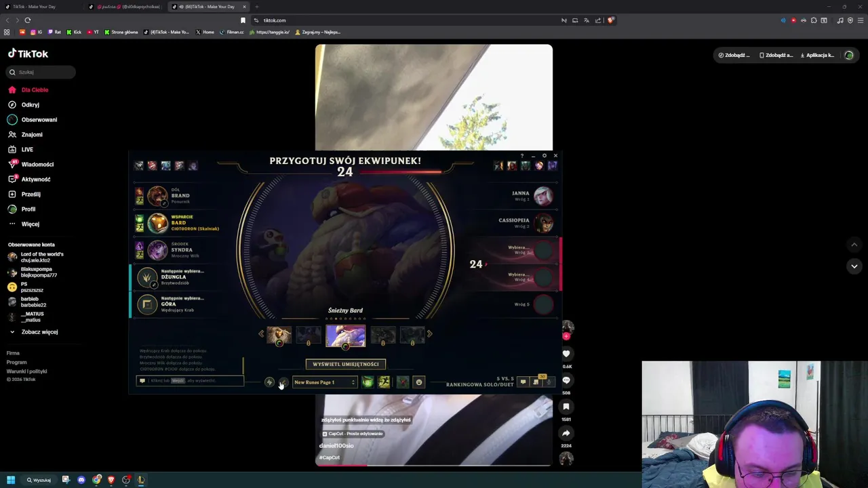Open ward skin selector icon
868x488 pixels.
(403, 382)
